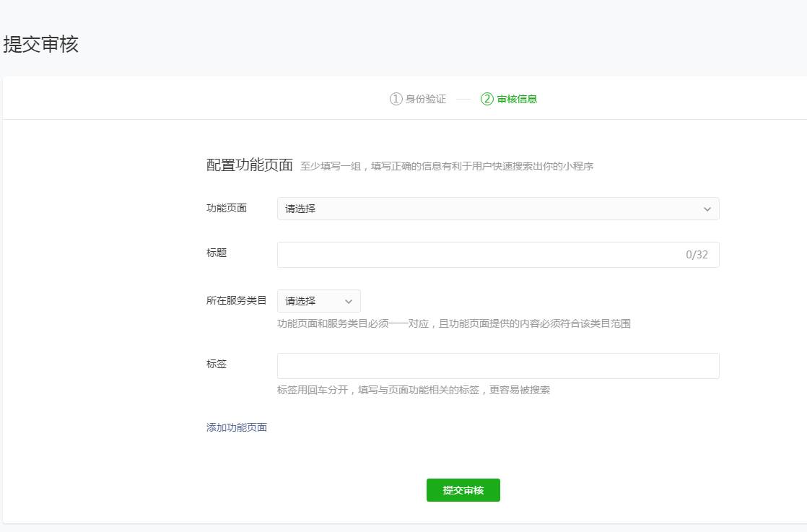807x532 pixels.
Task: Click the 配置功能页面 section heading
Action: 249,165
